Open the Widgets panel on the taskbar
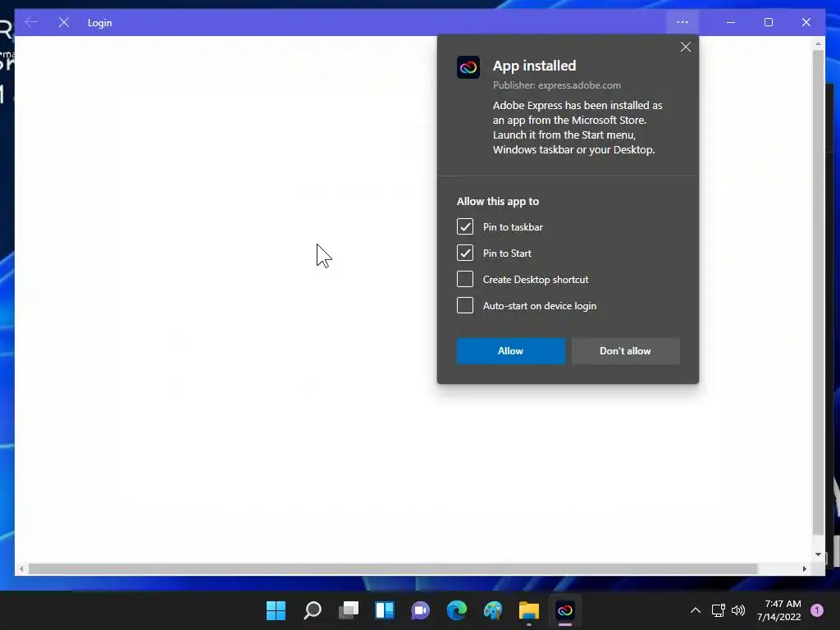Image resolution: width=840 pixels, height=630 pixels. [x=385, y=610]
